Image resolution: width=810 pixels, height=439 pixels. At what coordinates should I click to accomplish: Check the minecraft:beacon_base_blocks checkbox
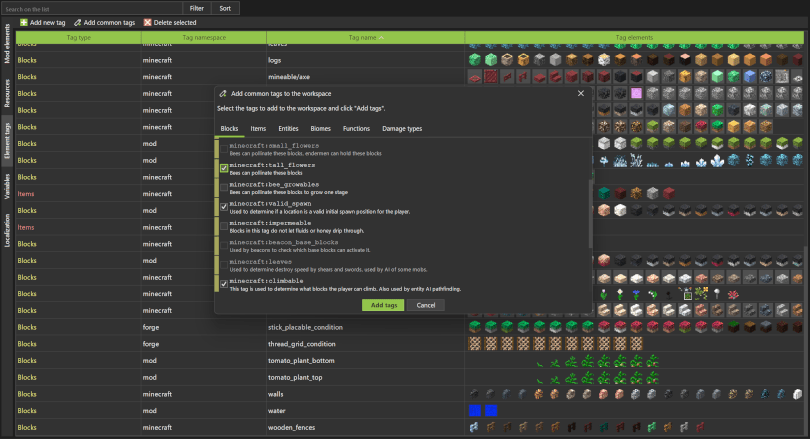coord(224,245)
